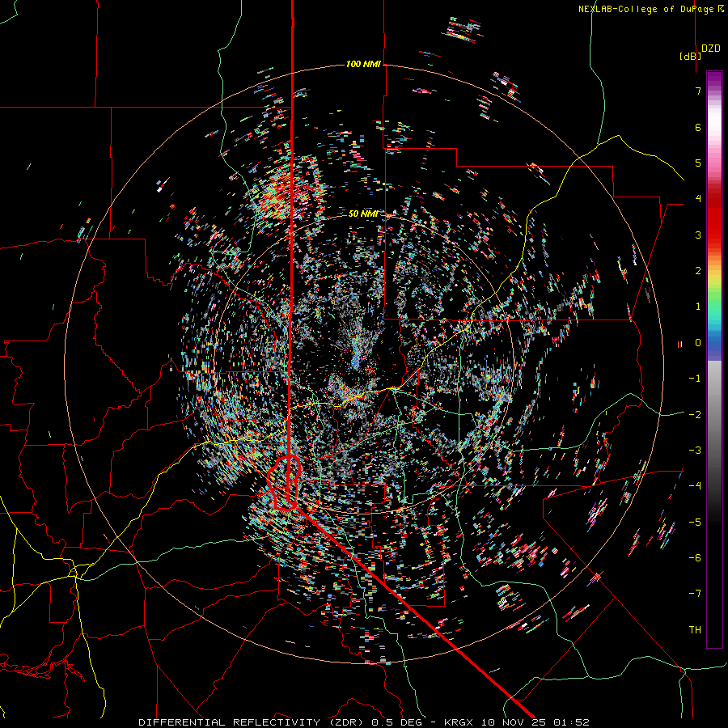The image size is (728, 728).
Task: Click the DZD product label above color scale
Action: click(x=711, y=49)
